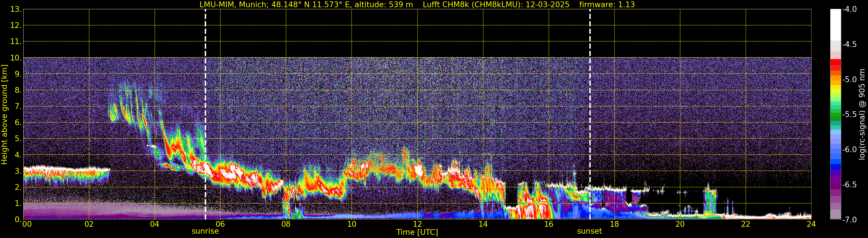868x238 pixels.
Task: Click the sunset label below the time axis
Action: [589, 231]
